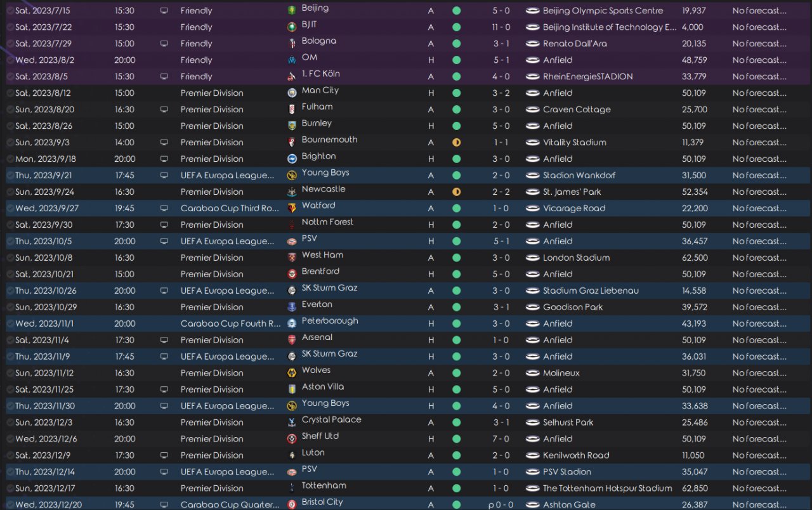This screenshot has width=812, height=510.
Task: Click the check icon beside Sat, 2023/8/26
Action: point(10,126)
